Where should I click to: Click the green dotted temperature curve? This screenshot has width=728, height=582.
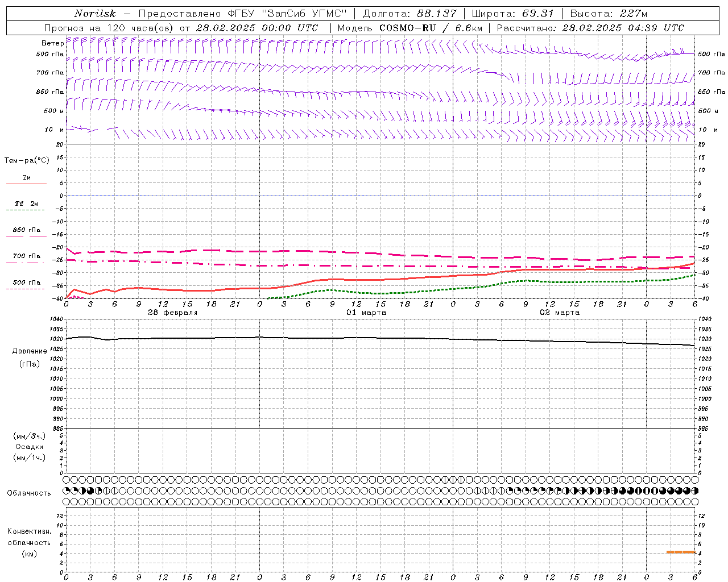point(481,287)
